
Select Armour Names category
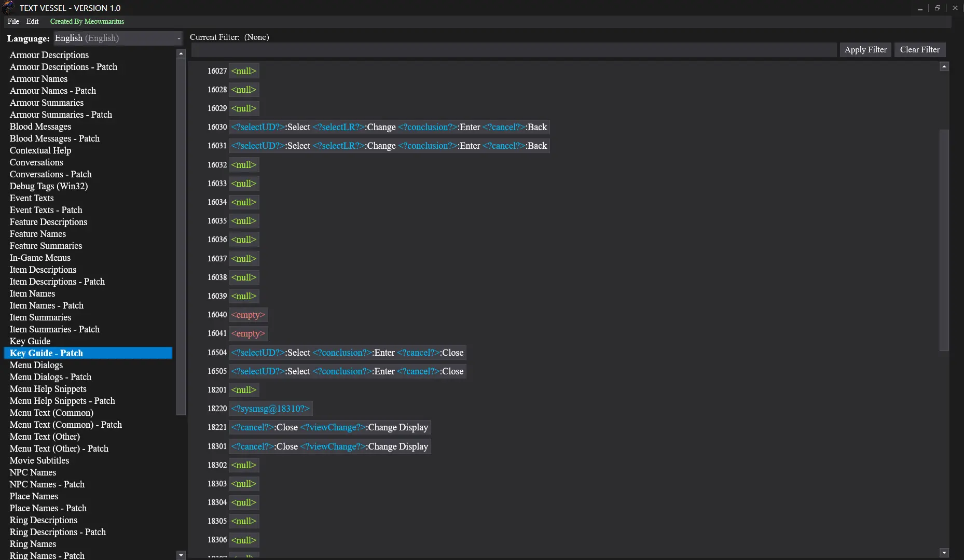coord(38,79)
